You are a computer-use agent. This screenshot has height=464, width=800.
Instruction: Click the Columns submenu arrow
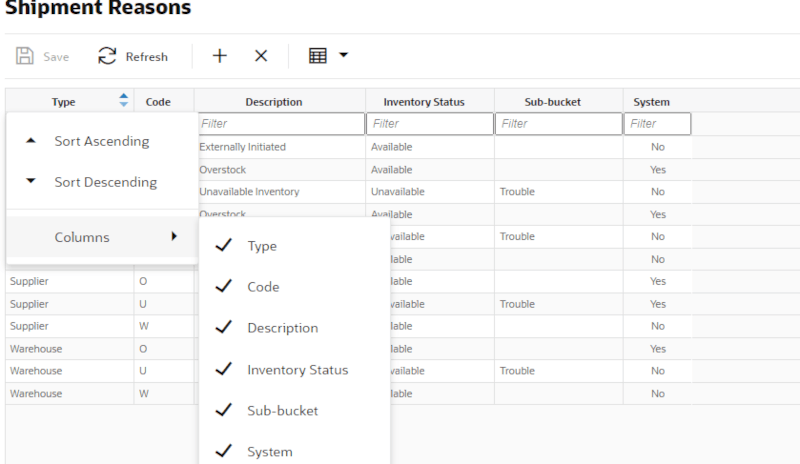coord(174,236)
